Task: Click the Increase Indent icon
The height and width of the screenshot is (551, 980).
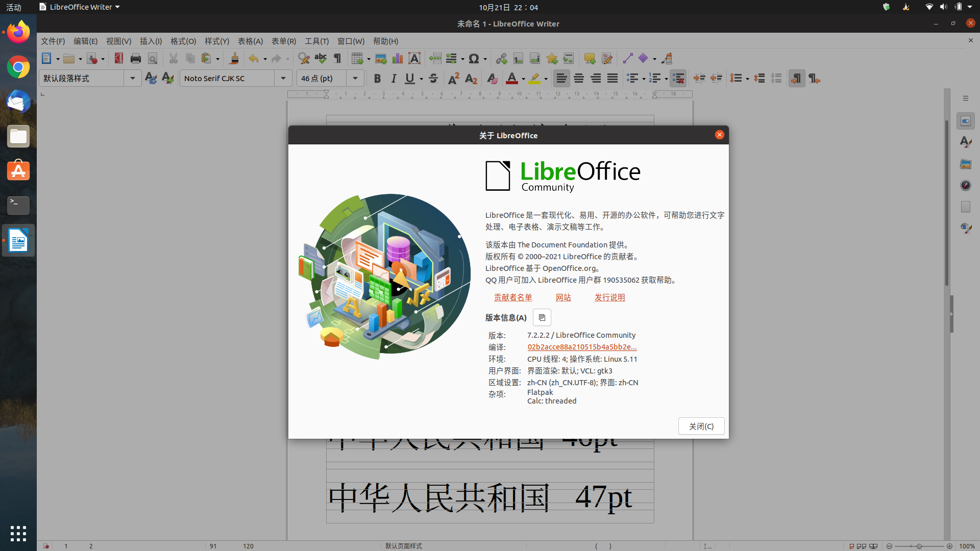Action: [699, 79]
